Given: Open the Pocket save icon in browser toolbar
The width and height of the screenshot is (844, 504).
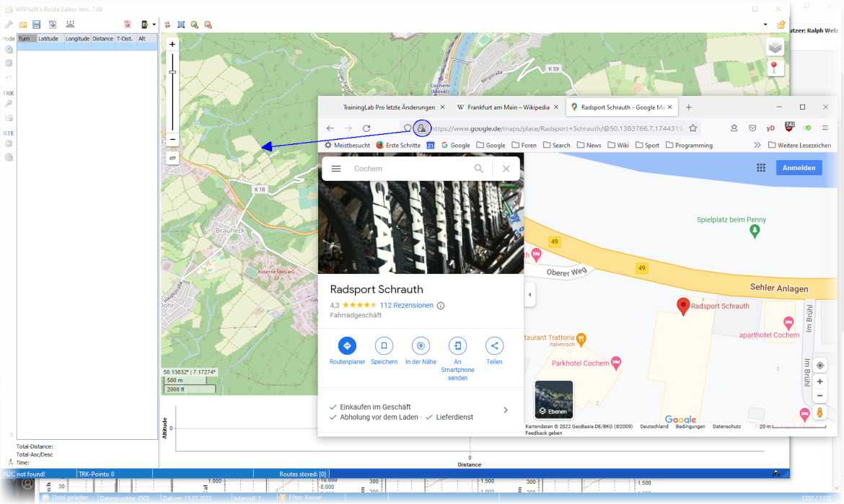Looking at the screenshot, I should [752, 128].
